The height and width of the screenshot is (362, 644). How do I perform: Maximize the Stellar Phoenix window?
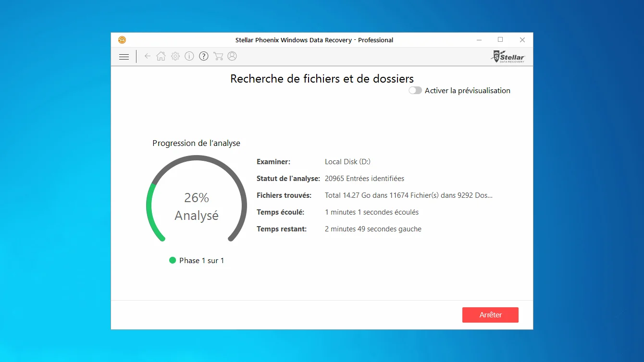click(500, 40)
